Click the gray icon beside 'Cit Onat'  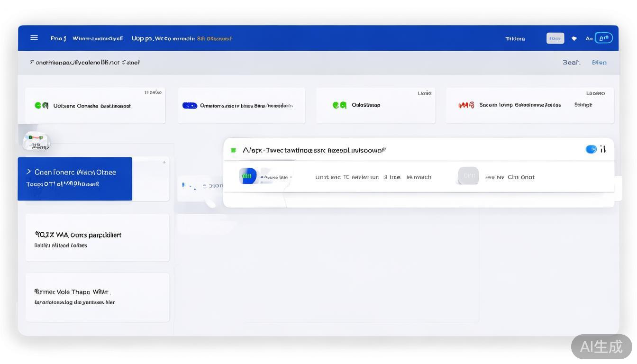(468, 176)
